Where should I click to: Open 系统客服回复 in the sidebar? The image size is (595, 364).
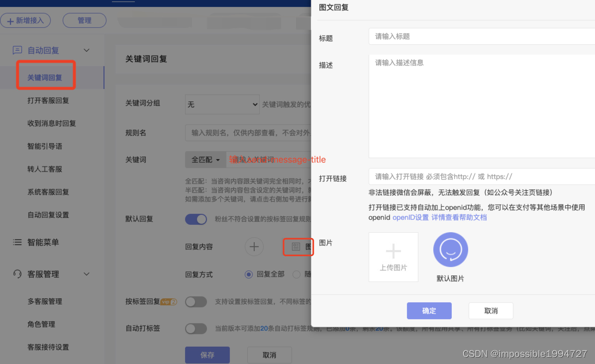(x=48, y=192)
